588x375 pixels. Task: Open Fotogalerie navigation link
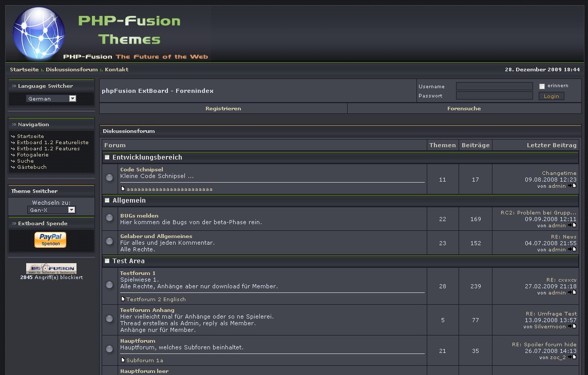[x=33, y=154]
